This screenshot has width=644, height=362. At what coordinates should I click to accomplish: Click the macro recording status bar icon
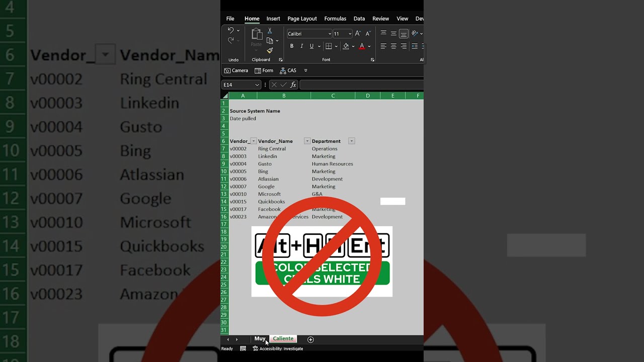[x=243, y=348]
